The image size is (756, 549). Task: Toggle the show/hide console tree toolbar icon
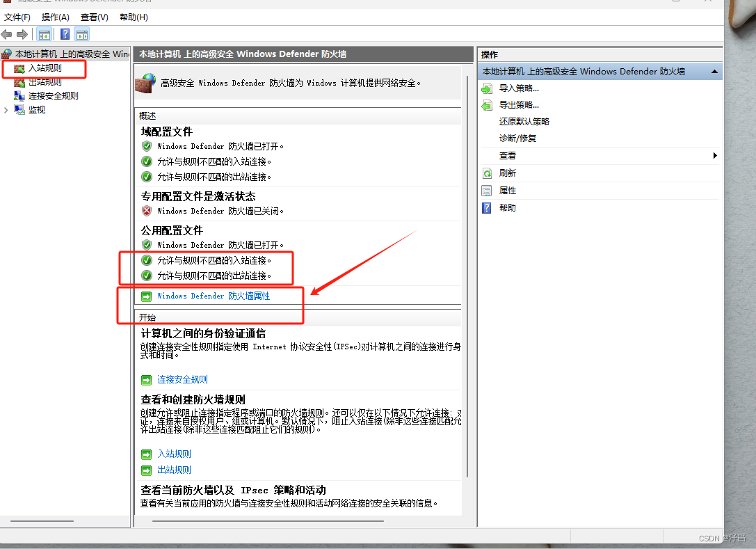pos(45,35)
